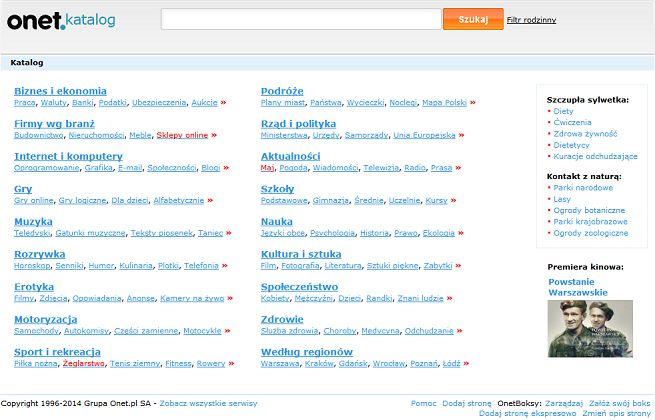Image resolution: width=655 pixels, height=420 pixels.
Task: Visit the Znani ludzie link
Action: coord(420,298)
